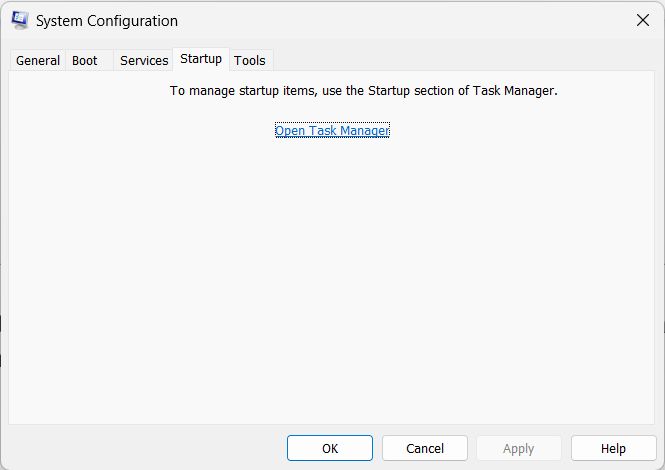665x470 pixels.
Task: Open Help for System Configuration
Action: [613, 449]
